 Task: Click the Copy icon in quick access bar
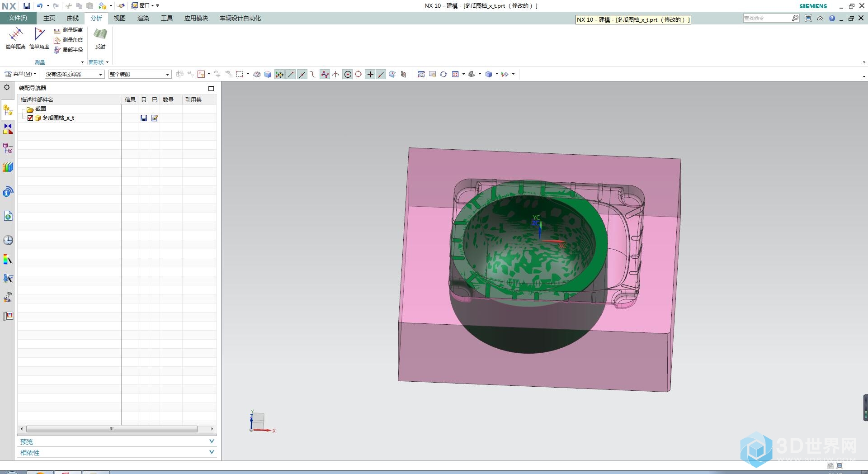click(79, 6)
